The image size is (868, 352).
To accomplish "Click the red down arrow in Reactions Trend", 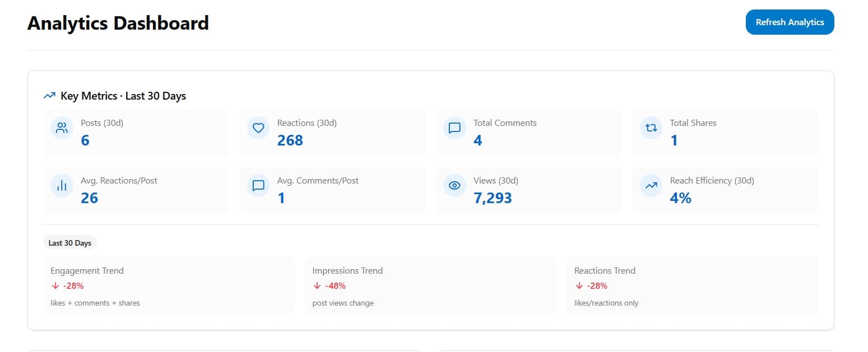I will 578,285.
